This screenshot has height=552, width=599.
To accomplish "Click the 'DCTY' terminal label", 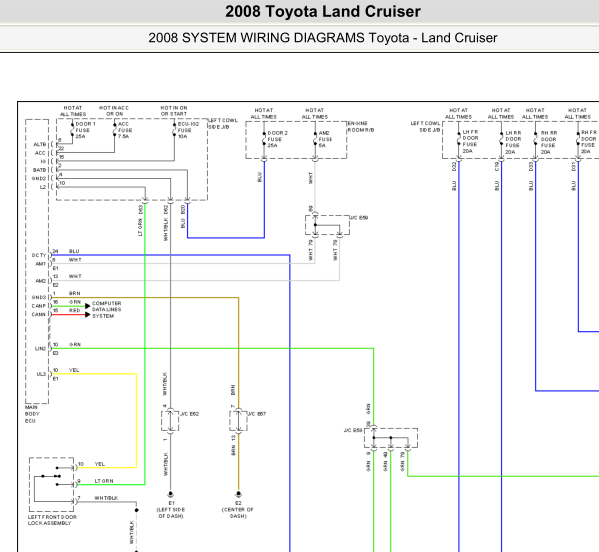I will [39, 255].
